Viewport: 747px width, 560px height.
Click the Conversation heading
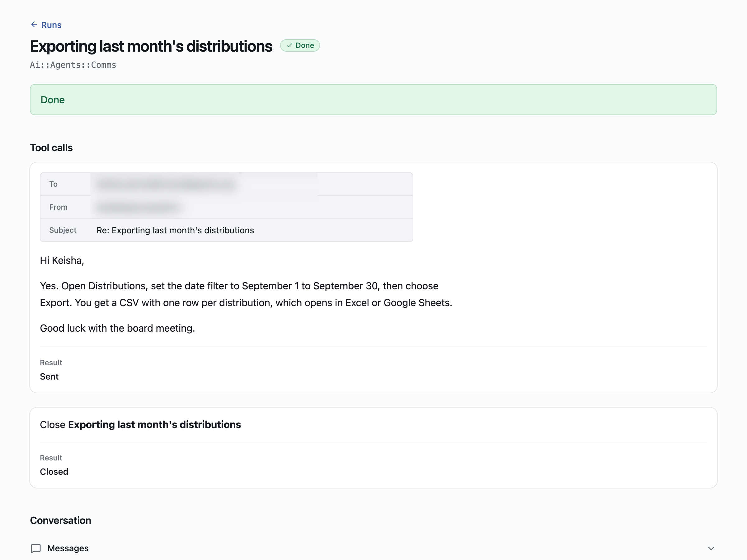[60, 520]
